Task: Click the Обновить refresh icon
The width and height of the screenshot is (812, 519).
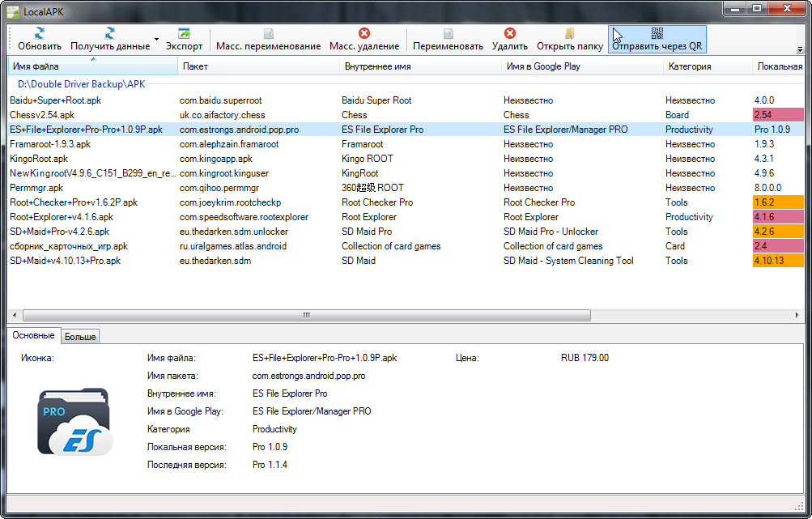Action: coord(40,33)
